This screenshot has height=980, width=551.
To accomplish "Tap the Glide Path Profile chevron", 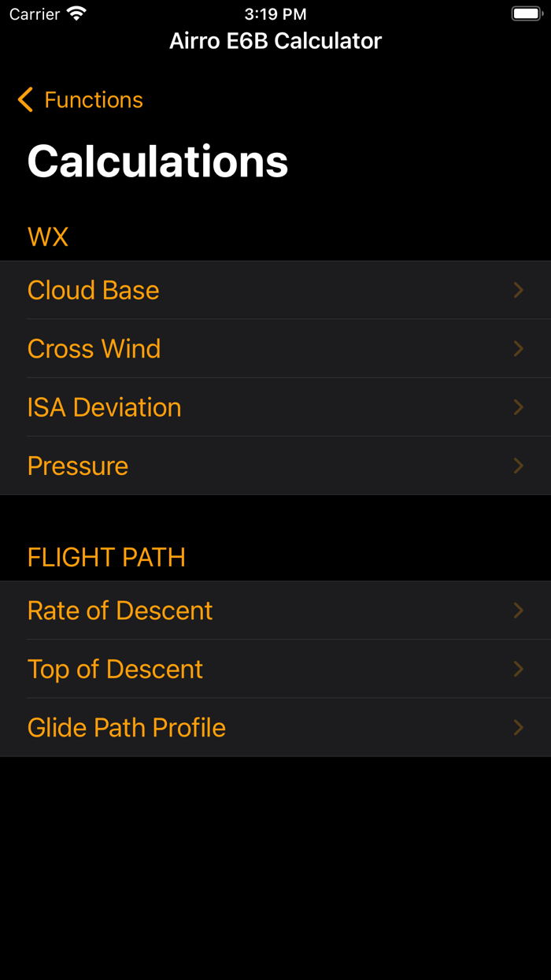I will [x=518, y=727].
